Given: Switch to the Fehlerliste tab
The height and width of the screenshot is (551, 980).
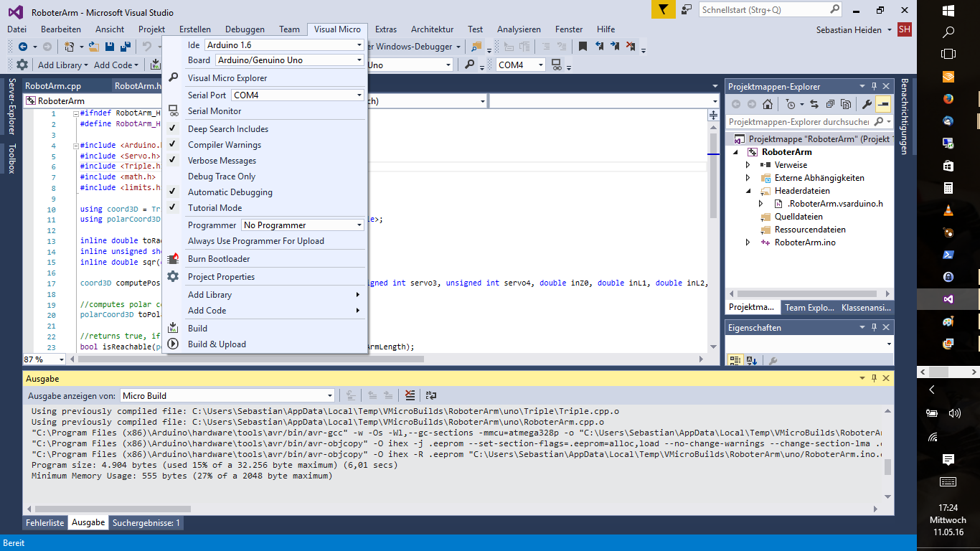Looking at the screenshot, I should point(47,523).
